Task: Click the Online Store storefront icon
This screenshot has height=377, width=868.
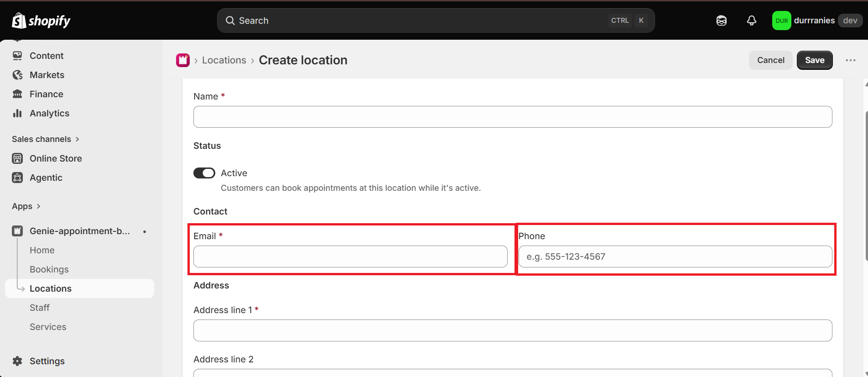Action: tap(17, 158)
